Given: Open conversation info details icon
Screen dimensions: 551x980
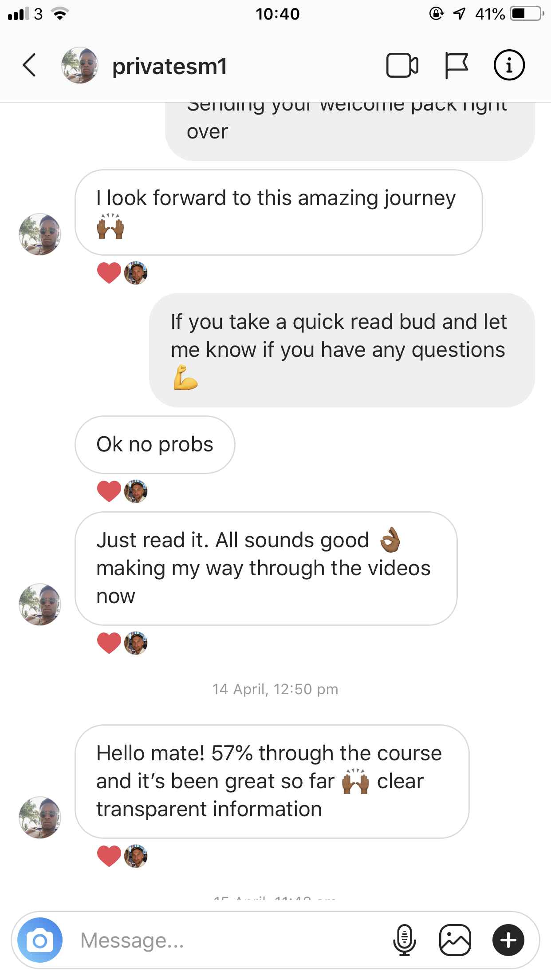Looking at the screenshot, I should (509, 65).
